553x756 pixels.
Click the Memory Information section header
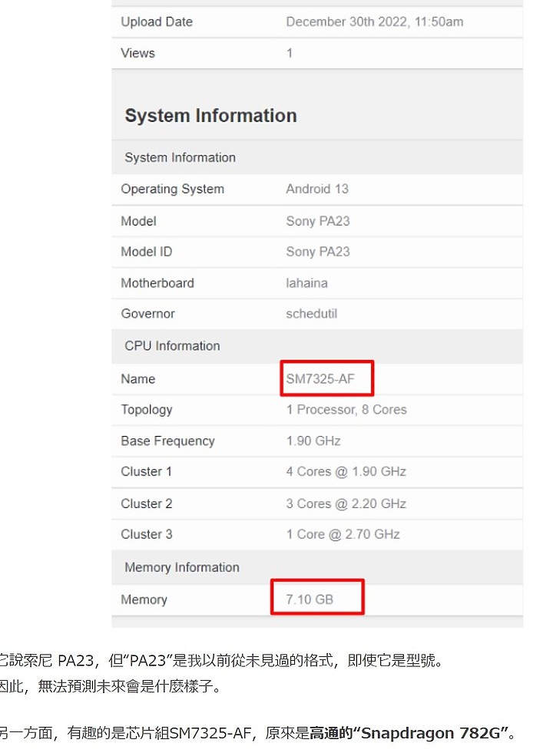182,567
